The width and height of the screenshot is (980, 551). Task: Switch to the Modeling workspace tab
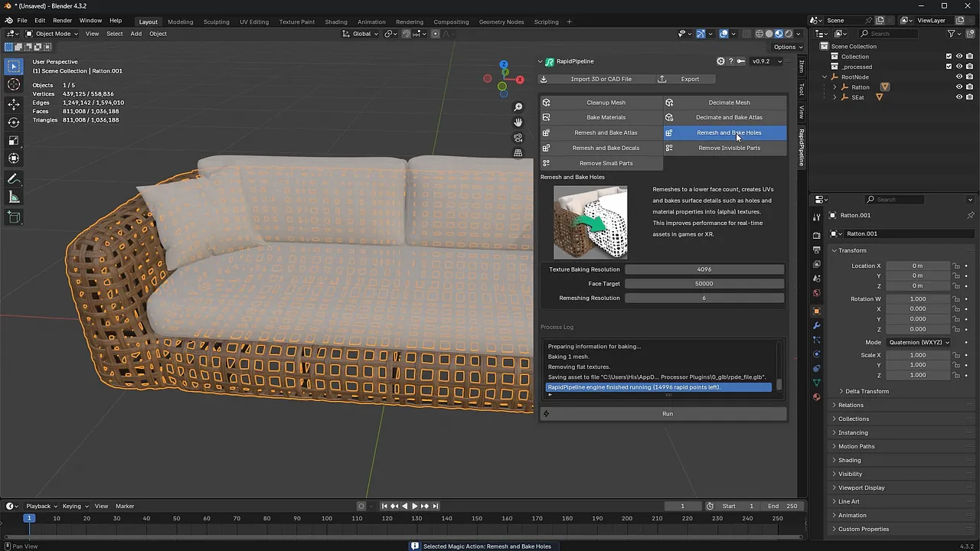click(181, 21)
